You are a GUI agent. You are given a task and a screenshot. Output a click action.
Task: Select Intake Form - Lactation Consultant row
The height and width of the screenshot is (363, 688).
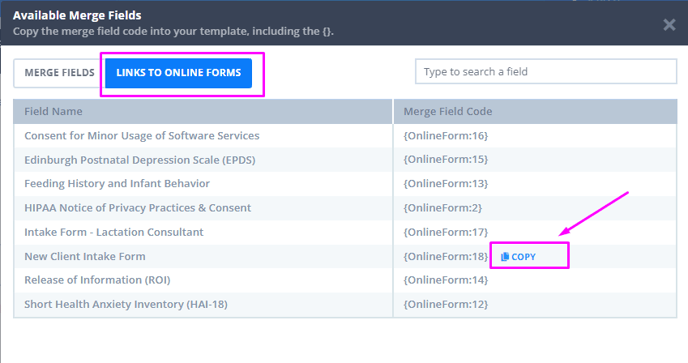(345, 232)
